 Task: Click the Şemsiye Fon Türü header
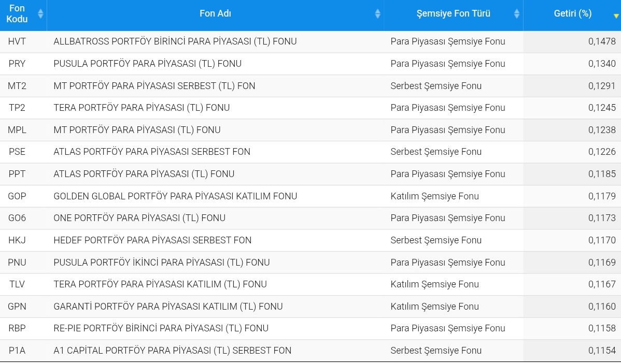pos(453,13)
